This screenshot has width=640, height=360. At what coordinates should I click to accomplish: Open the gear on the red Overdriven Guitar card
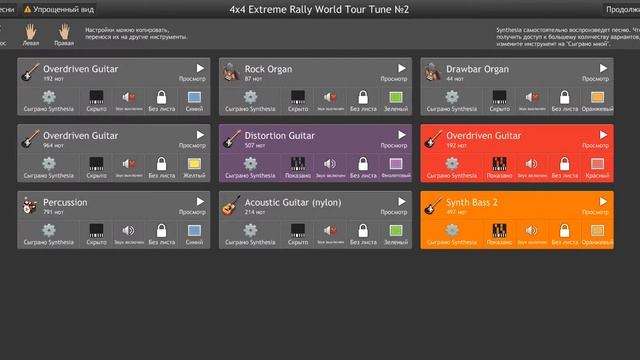click(452, 164)
